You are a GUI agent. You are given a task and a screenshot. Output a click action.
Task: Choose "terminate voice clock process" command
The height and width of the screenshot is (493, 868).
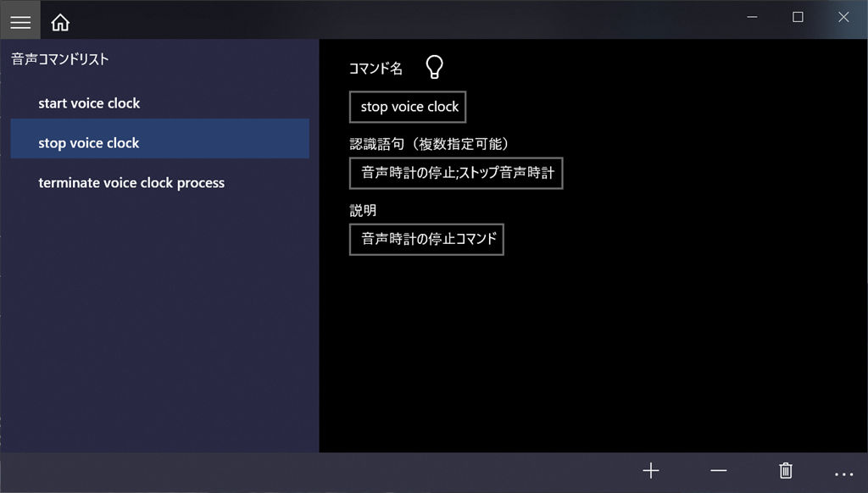coord(131,183)
